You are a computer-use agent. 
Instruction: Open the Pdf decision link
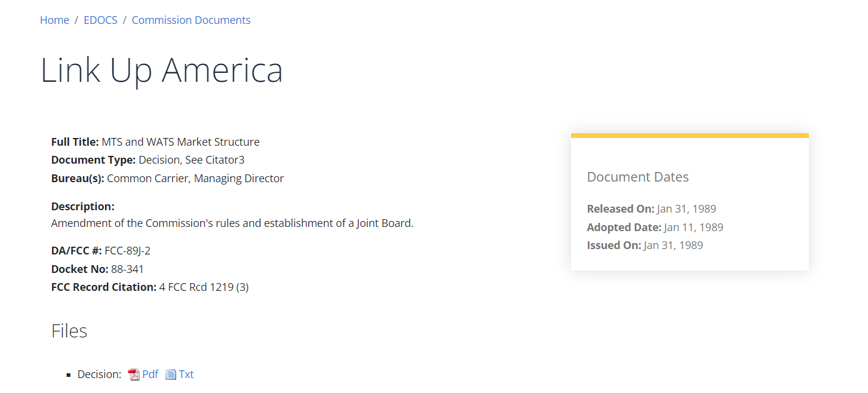pyautogui.click(x=150, y=374)
